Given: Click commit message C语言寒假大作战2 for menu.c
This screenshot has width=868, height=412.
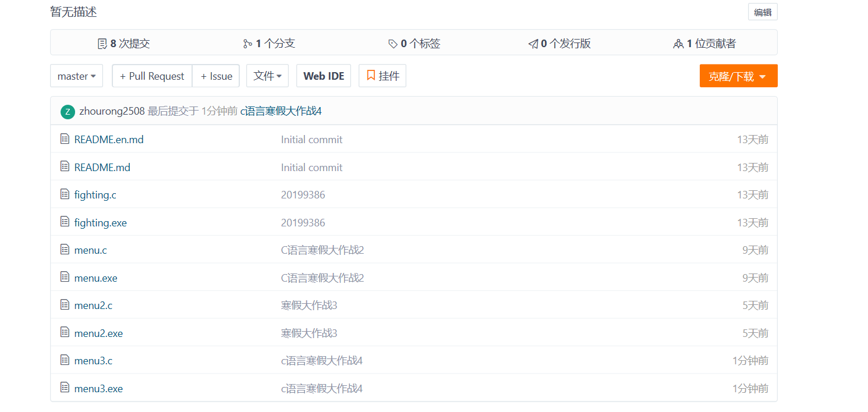Looking at the screenshot, I should (323, 250).
